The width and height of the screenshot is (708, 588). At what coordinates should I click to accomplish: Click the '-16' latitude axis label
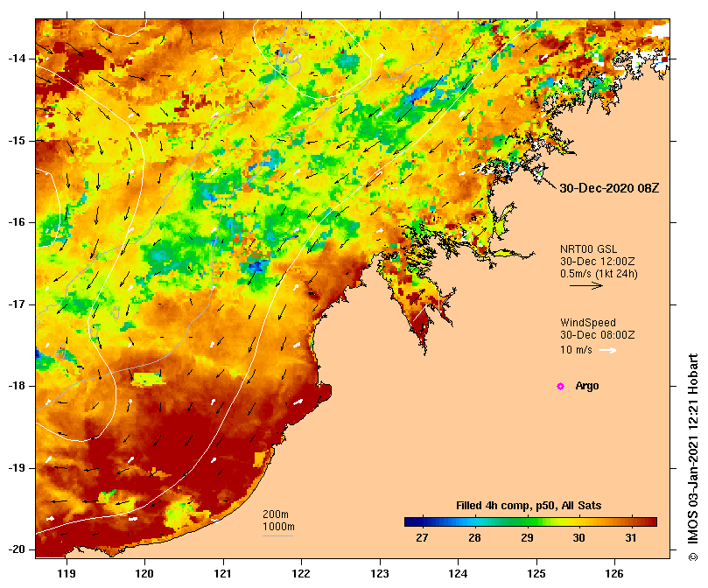[x=17, y=222]
